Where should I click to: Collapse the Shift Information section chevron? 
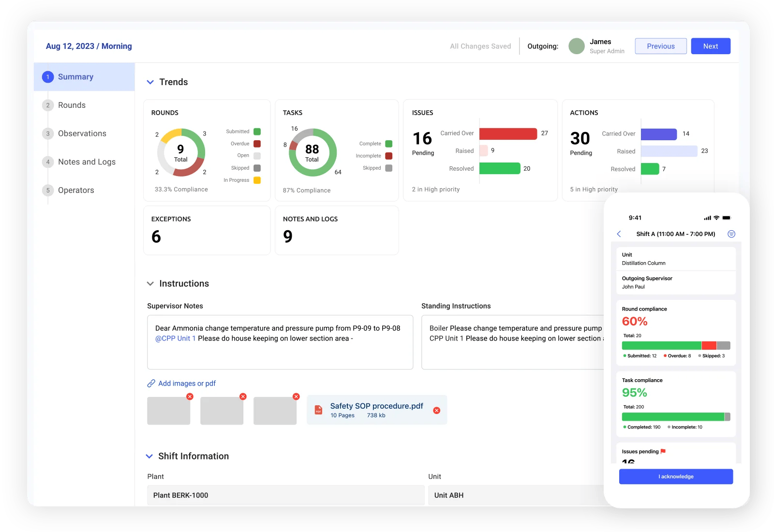149,457
